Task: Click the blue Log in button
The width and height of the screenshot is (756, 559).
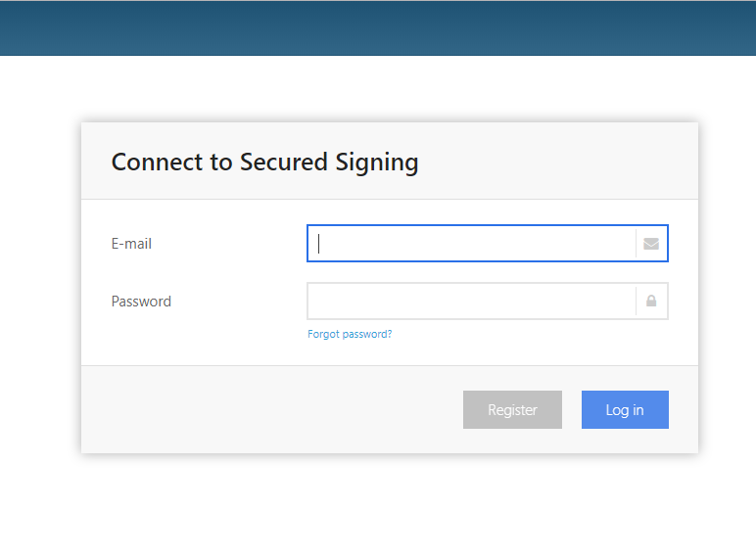Action: point(625,409)
